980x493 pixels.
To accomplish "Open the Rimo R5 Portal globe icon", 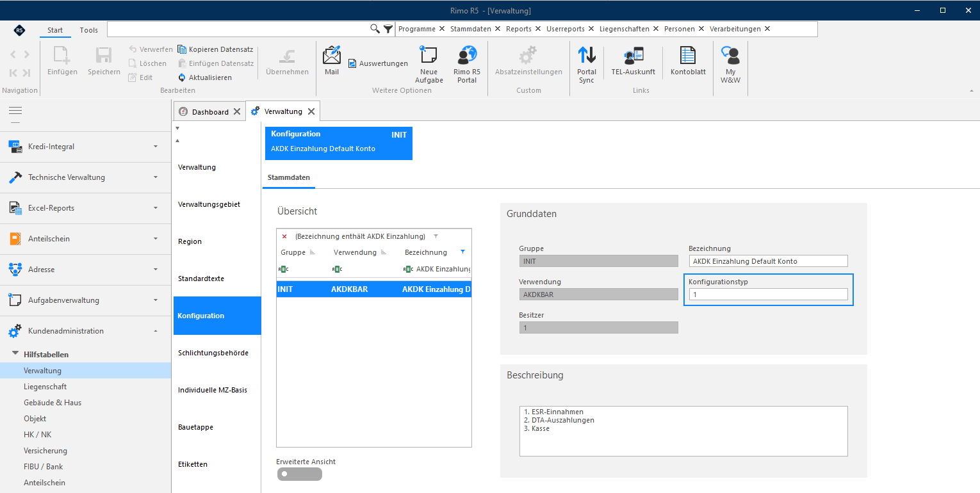I will coord(467,56).
